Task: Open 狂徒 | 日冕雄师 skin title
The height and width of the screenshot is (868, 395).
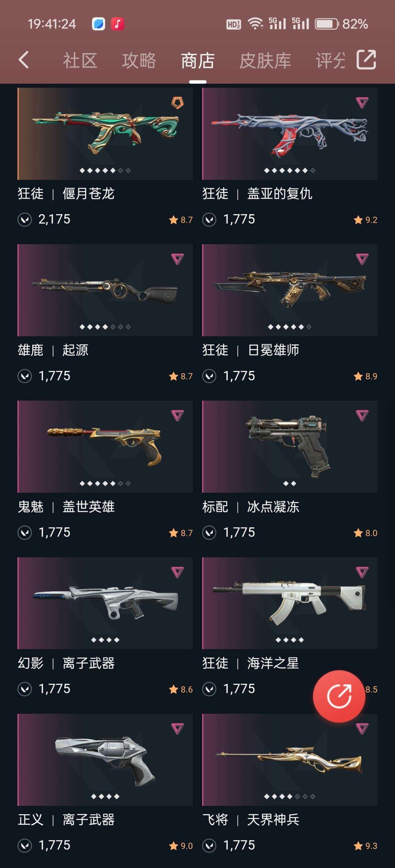Action: (251, 350)
